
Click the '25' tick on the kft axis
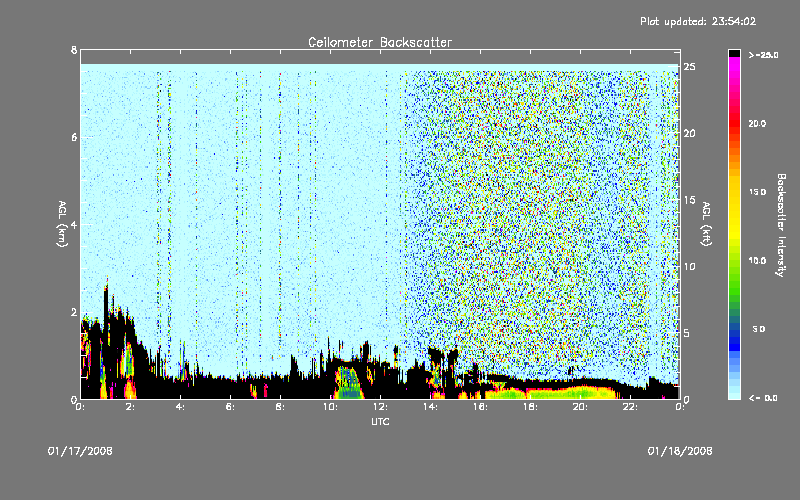click(x=689, y=67)
